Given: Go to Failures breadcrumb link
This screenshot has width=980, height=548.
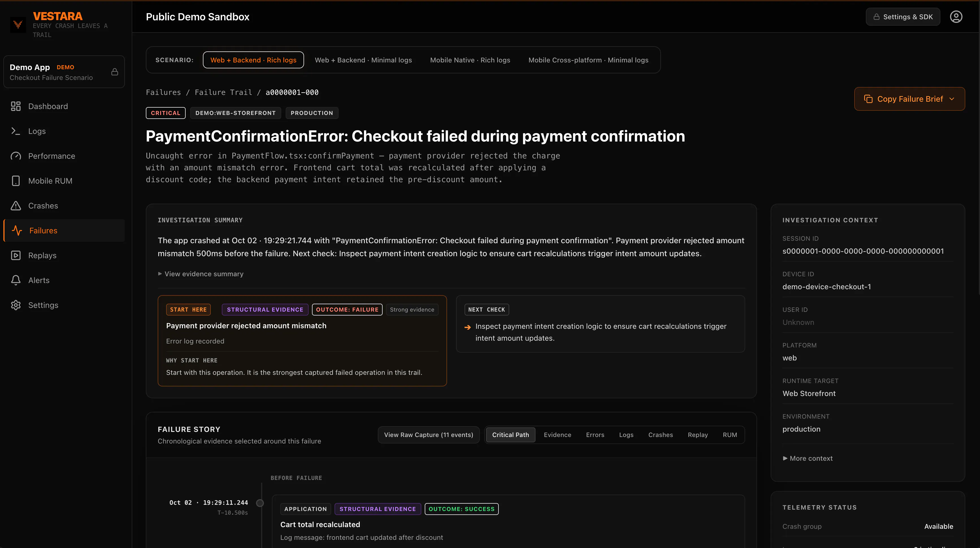Looking at the screenshot, I should click(163, 92).
